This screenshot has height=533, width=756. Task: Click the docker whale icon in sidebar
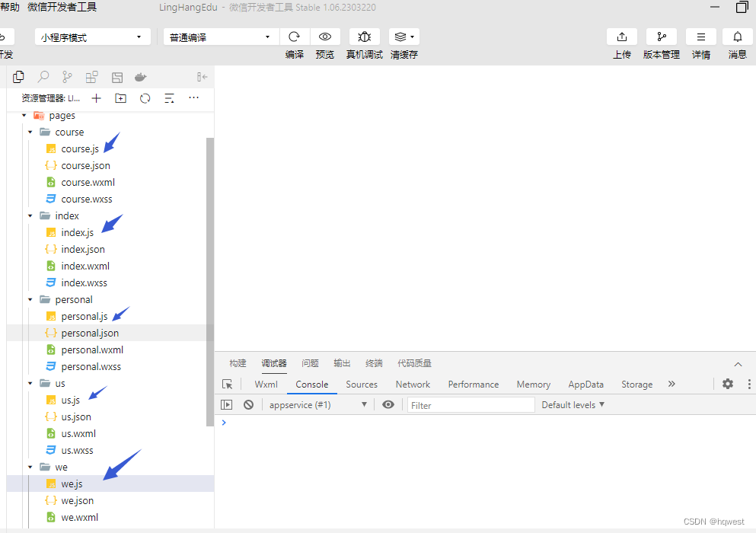(141, 77)
